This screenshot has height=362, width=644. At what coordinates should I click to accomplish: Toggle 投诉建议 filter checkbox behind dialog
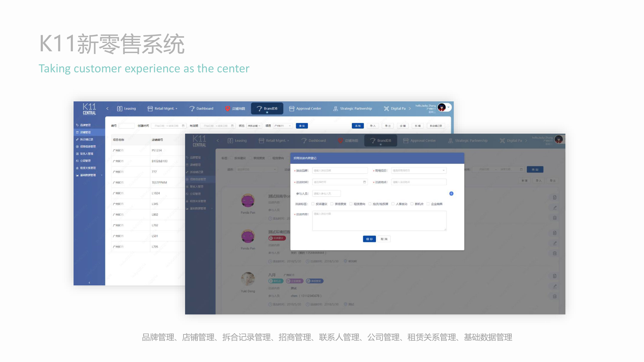click(231, 158)
